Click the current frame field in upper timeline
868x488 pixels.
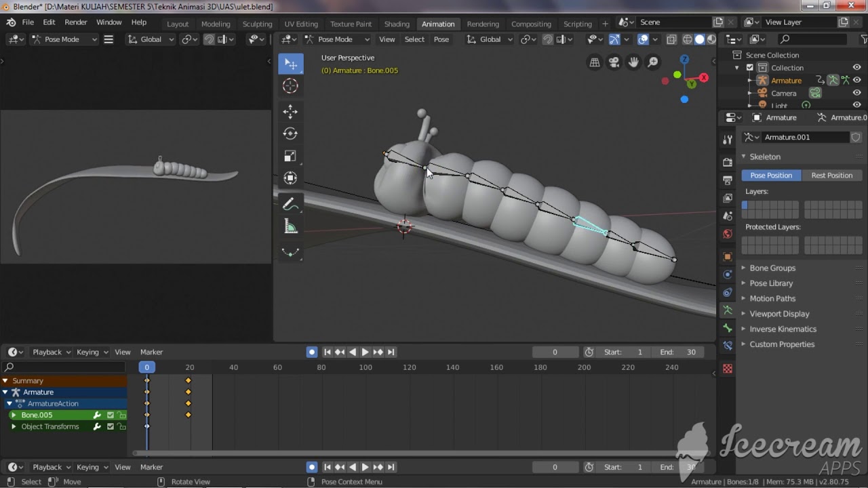(x=555, y=352)
